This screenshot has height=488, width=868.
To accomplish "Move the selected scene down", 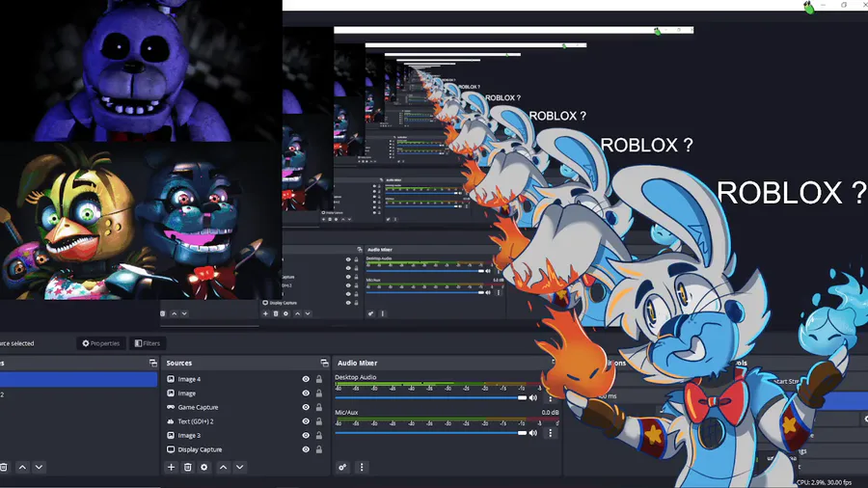I will tap(39, 467).
